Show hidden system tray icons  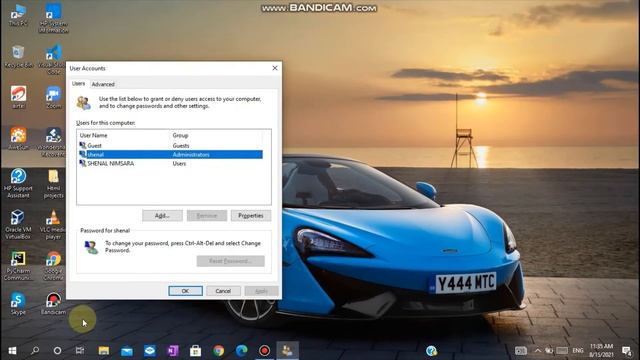[x=538, y=351]
